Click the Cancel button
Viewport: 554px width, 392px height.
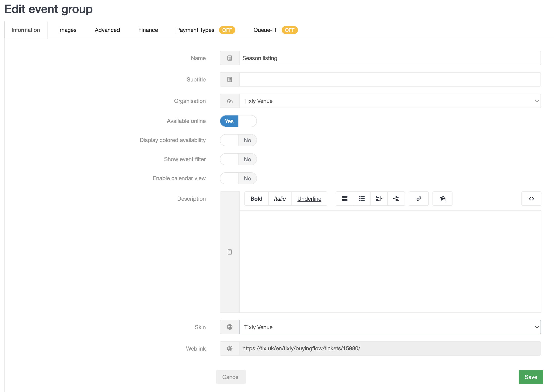tap(231, 377)
